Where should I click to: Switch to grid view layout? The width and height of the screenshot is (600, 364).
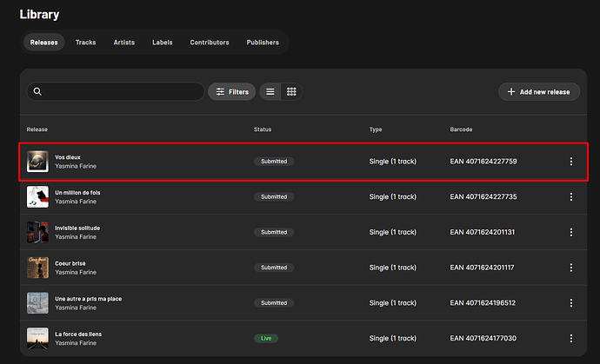(291, 92)
